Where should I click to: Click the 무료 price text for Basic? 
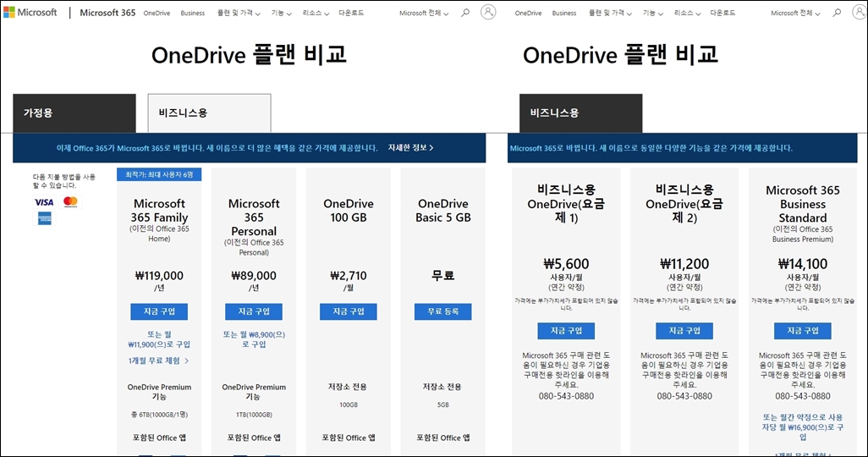click(442, 275)
